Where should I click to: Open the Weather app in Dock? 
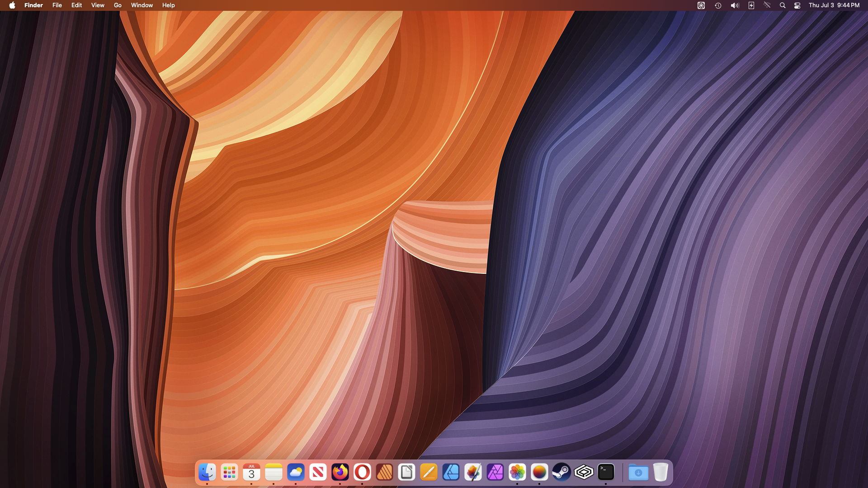point(296,473)
